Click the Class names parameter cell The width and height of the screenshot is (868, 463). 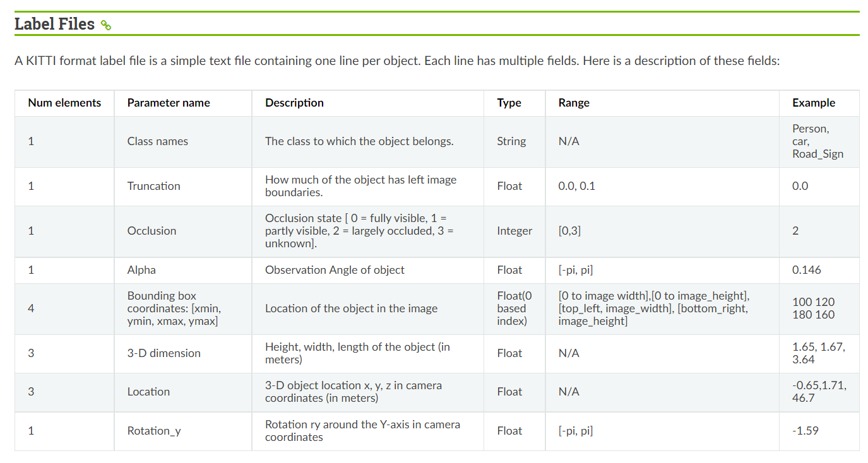click(158, 141)
